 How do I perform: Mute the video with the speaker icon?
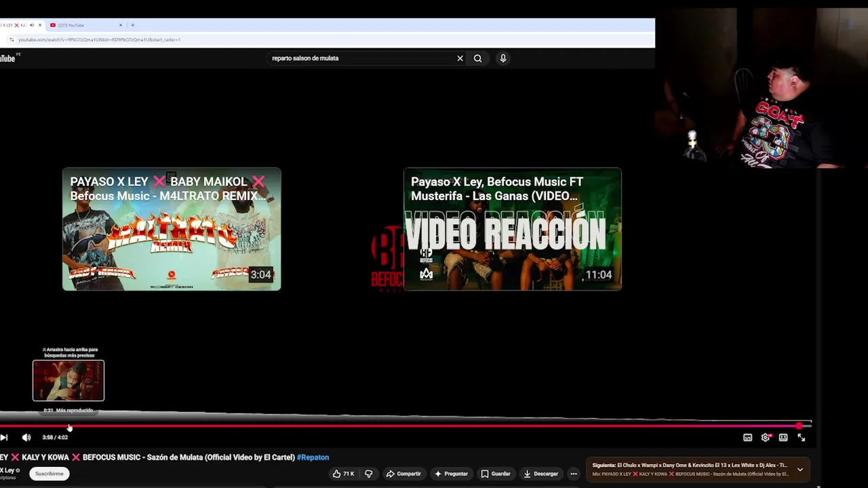click(26, 438)
